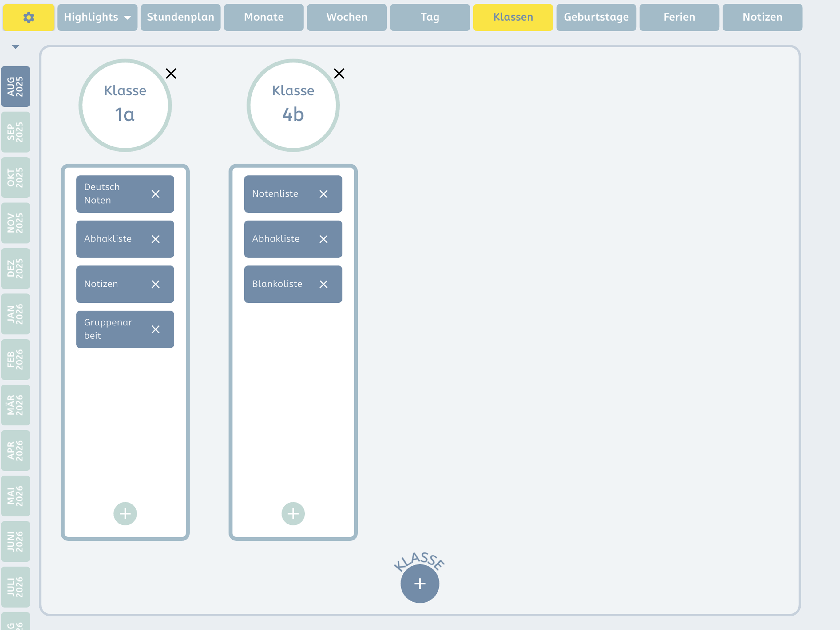
Task: Delete the Gruppenarbeit list
Action: click(155, 329)
